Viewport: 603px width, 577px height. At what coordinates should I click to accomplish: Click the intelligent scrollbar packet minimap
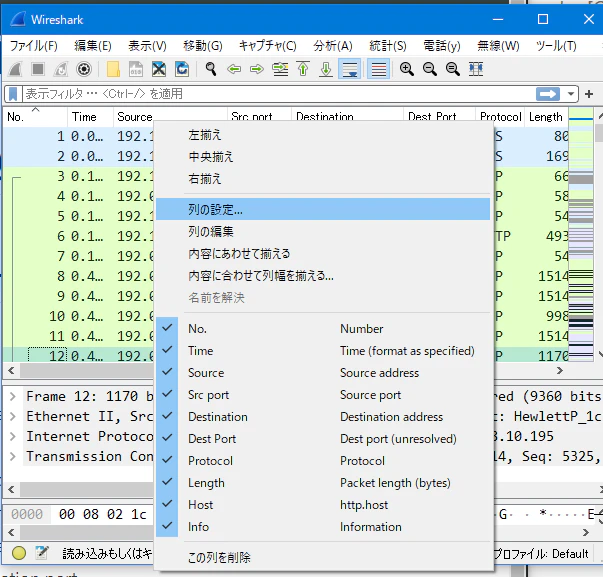581,235
